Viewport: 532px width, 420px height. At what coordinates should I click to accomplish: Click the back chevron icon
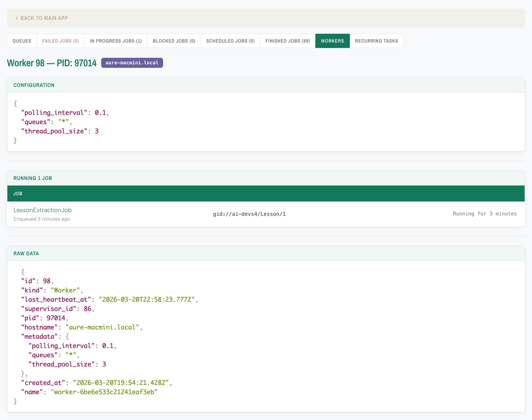[17, 18]
